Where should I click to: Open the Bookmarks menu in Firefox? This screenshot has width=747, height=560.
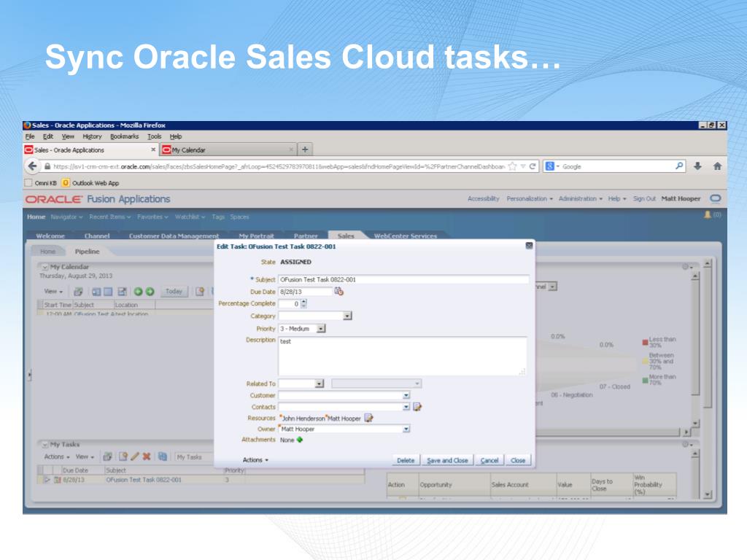(124, 136)
